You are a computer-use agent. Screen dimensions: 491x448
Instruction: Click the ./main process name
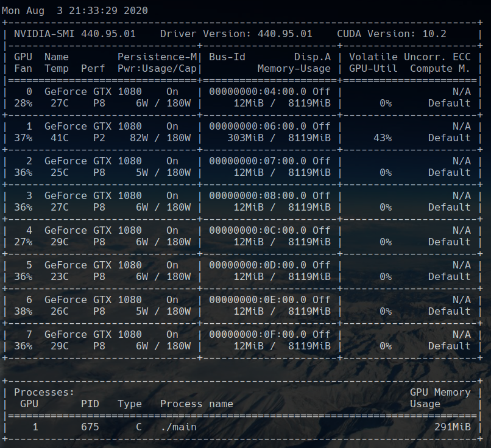coord(178,427)
